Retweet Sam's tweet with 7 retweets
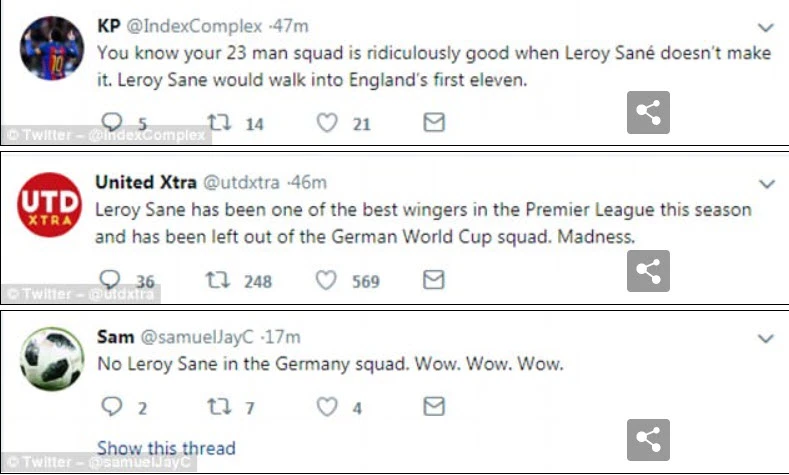Screen dimensions: 789x475 click(216, 407)
